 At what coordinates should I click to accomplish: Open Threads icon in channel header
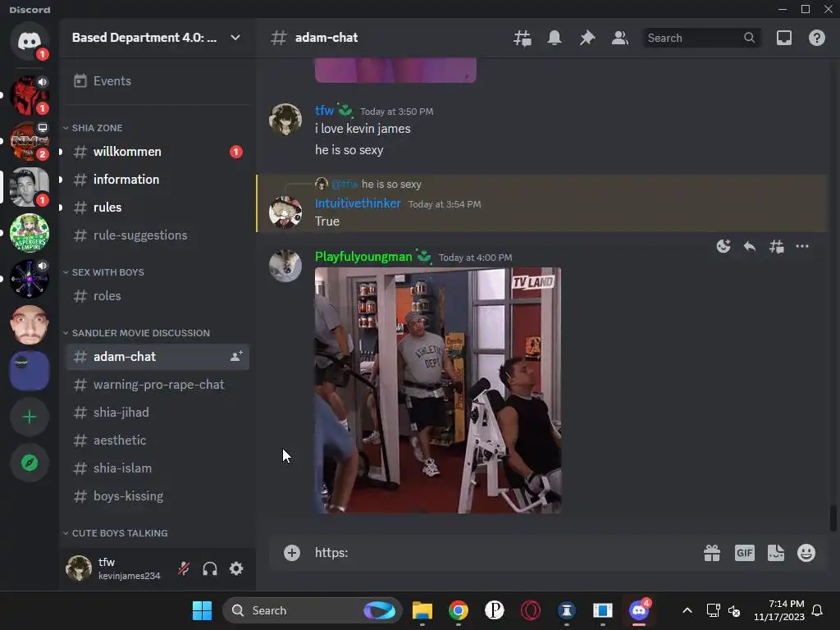click(523, 38)
